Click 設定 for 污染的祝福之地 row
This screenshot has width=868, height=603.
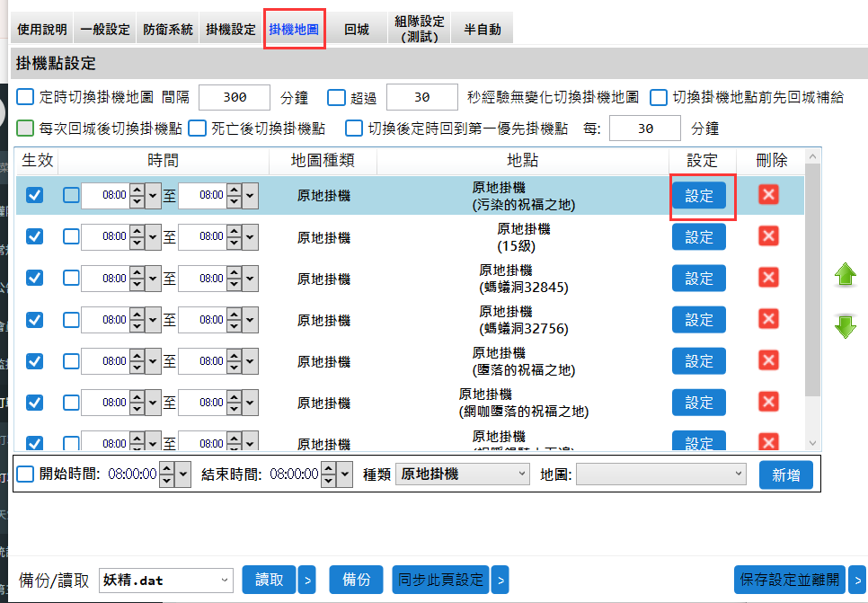point(698,196)
